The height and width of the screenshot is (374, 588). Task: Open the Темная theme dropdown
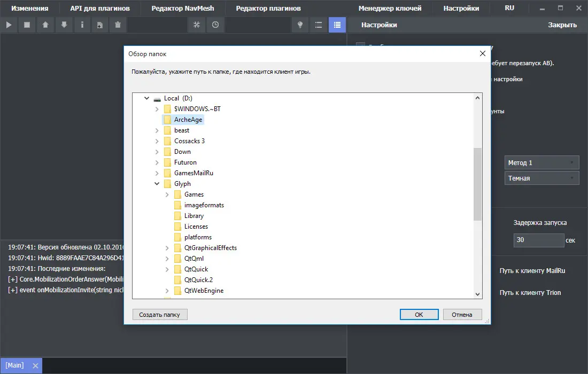[541, 178]
